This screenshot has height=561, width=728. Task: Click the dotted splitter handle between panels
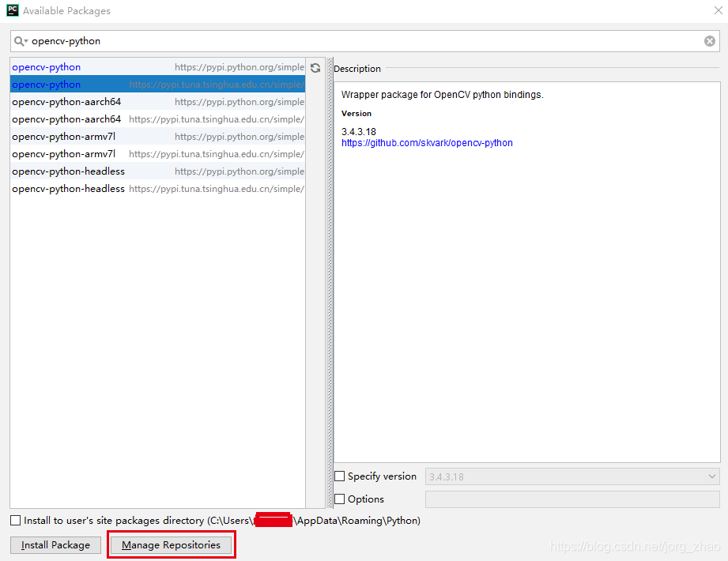click(330, 283)
